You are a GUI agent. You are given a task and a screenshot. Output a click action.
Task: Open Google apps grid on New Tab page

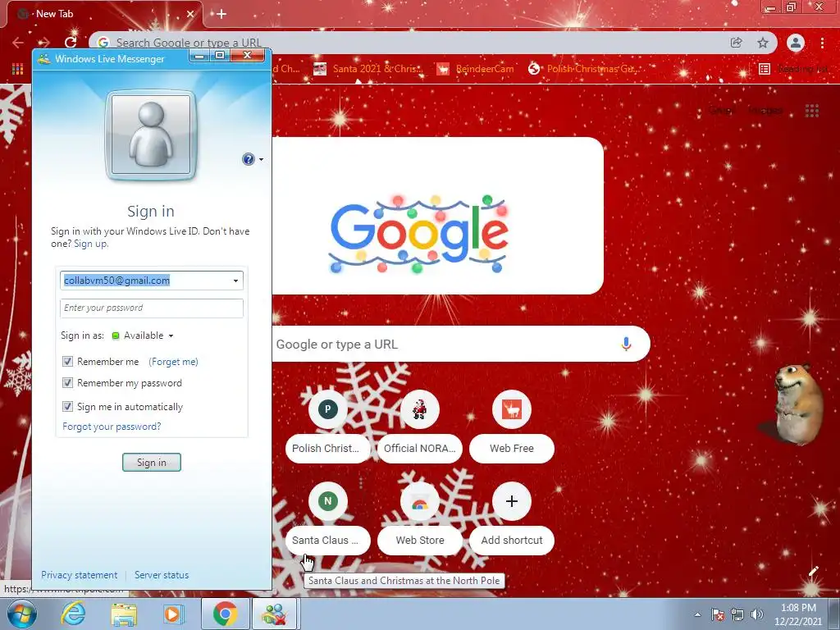point(812,111)
